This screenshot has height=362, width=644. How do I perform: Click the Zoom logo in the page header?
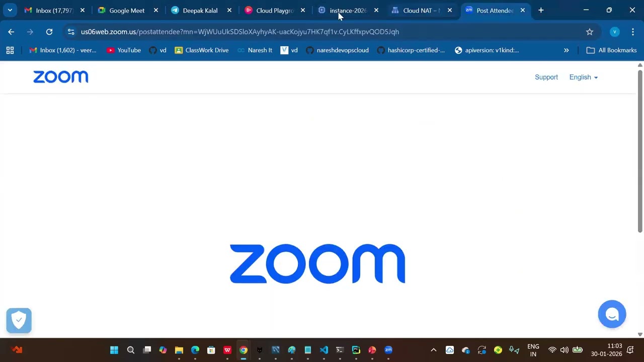click(x=61, y=77)
